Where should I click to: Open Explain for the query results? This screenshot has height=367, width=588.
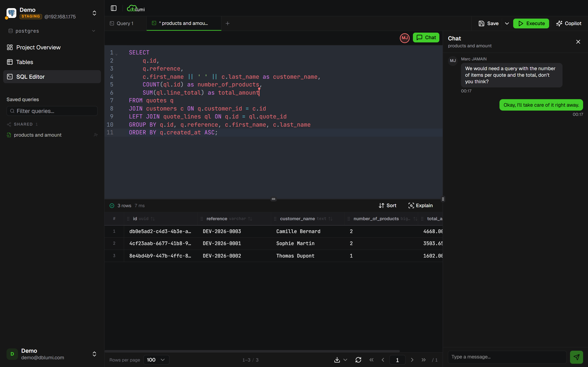pyautogui.click(x=420, y=205)
